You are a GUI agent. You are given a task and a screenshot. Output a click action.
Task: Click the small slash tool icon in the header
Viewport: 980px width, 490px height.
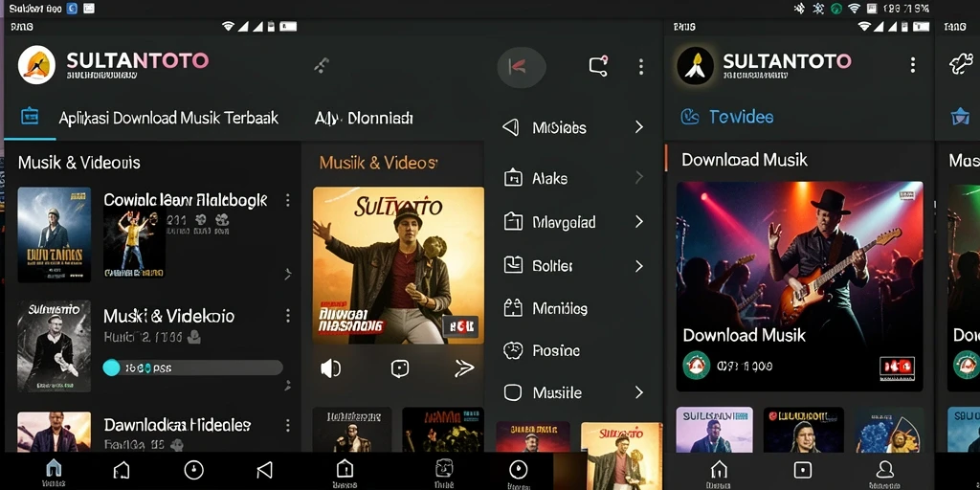(x=322, y=65)
